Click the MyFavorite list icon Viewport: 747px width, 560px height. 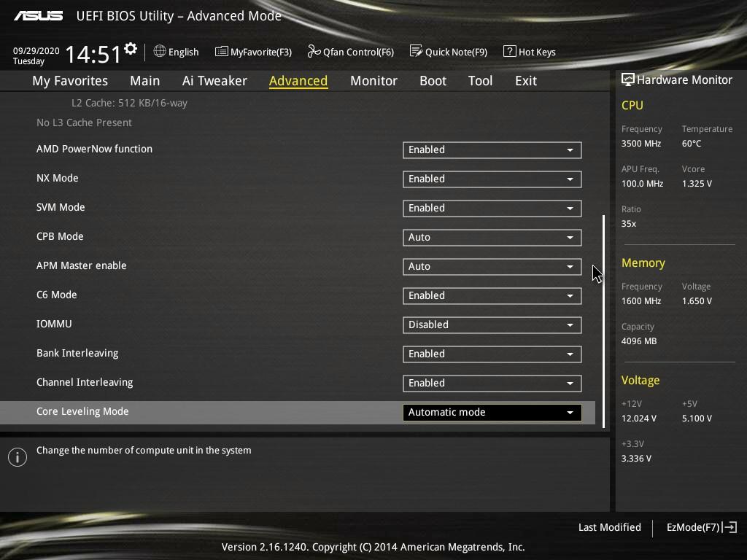click(x=222, y=52)
